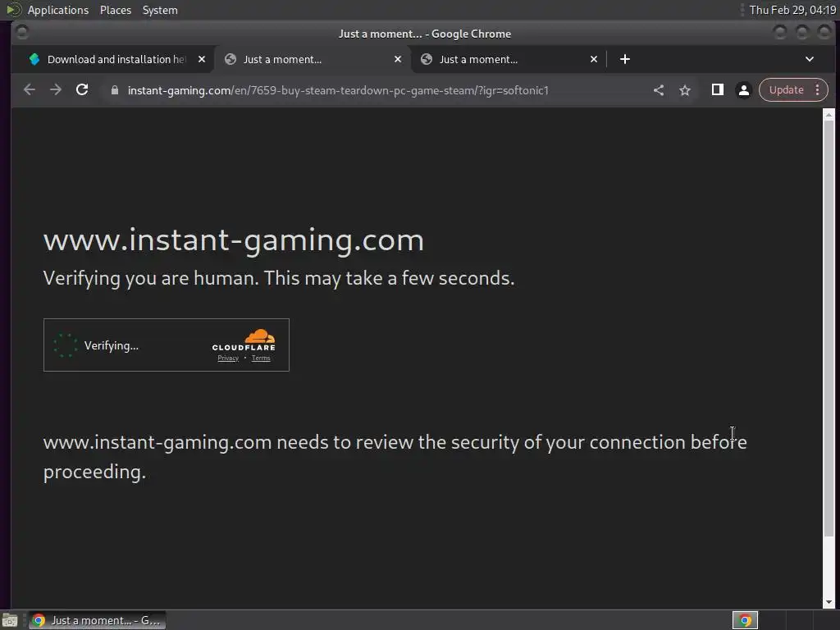840x630 pixels.
Task: Click the www.instant-gaming.com heading
Action: click(x=234, y=240)
